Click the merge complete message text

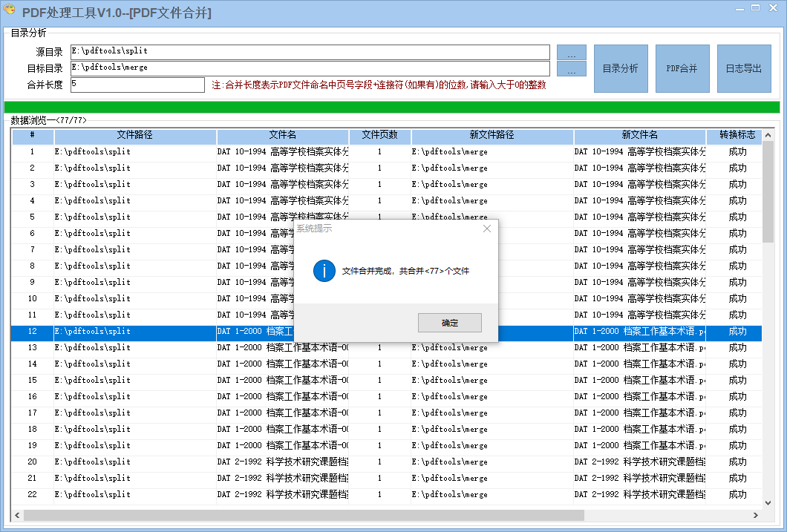click(x=405, y=271)
